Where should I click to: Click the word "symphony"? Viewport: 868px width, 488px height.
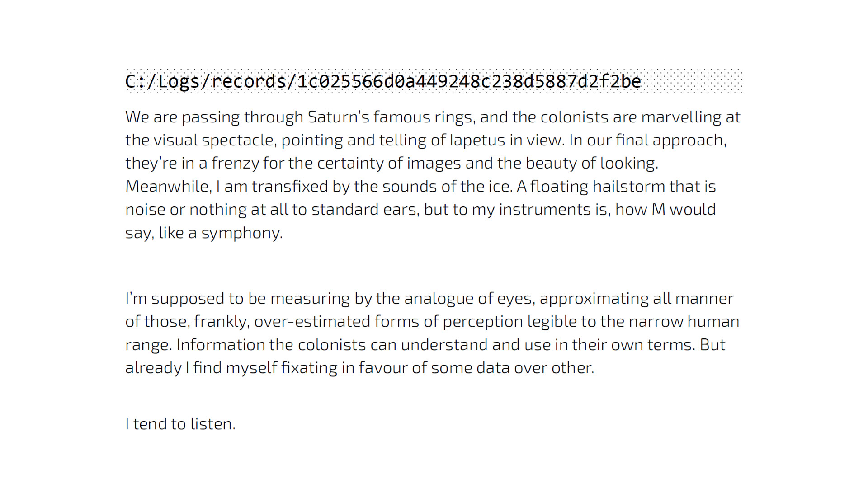[242, 233]
